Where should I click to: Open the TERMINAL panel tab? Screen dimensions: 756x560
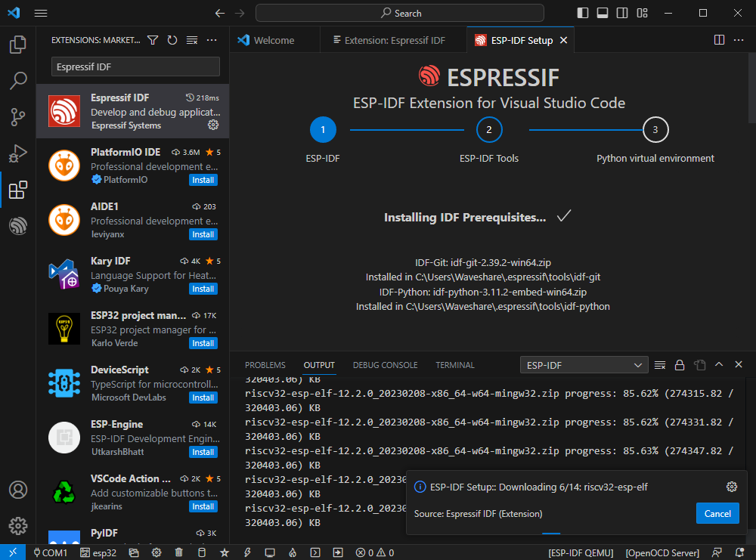[455, 365]
